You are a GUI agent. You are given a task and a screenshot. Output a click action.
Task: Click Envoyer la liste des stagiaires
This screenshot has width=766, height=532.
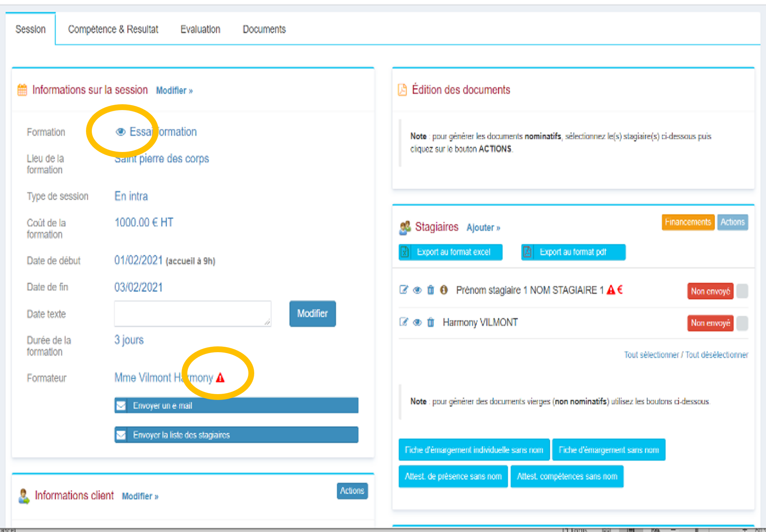[236, 435]
